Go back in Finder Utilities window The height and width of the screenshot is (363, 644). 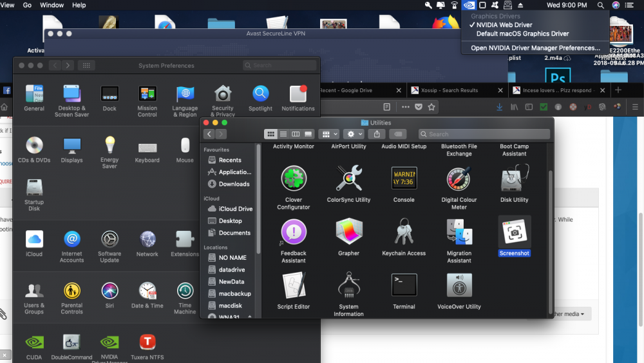209,134
